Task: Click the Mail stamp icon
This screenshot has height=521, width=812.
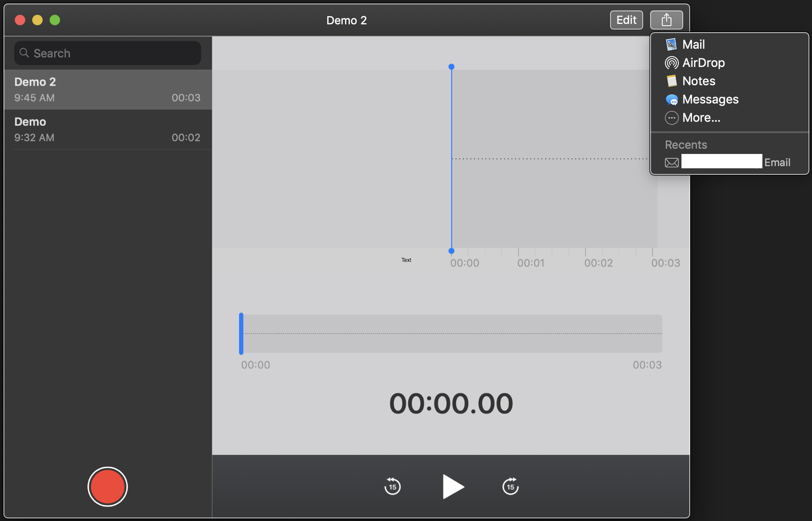Action: [x=671, y=44]
